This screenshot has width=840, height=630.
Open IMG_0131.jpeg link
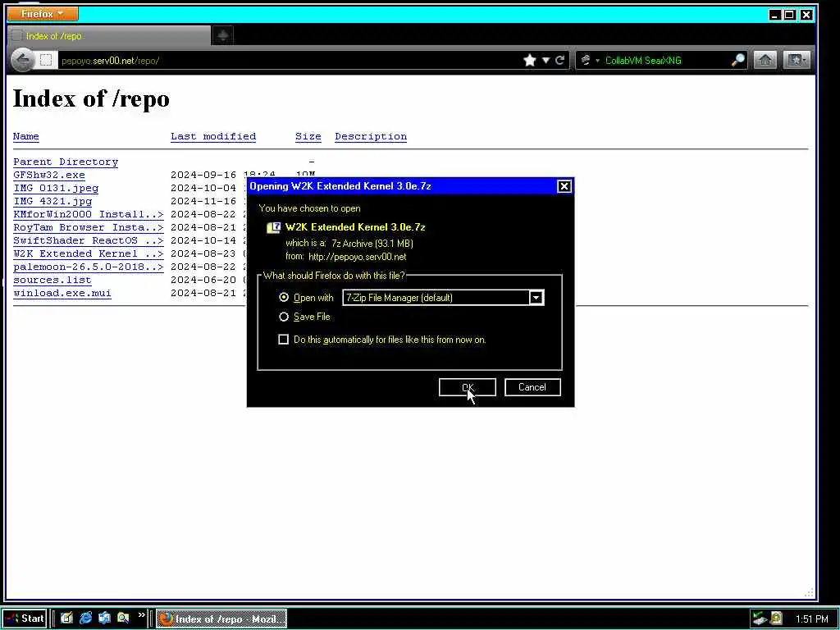pyautogui.click(x=56, y=188)
